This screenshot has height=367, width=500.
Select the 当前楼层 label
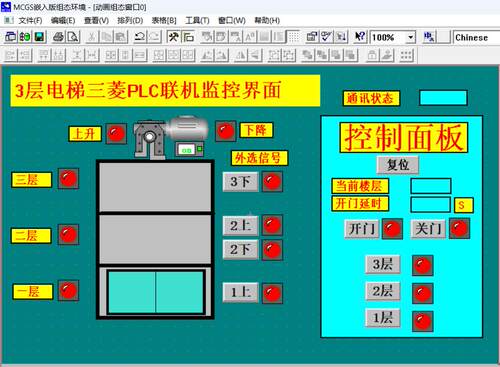[x=360, y=186]
